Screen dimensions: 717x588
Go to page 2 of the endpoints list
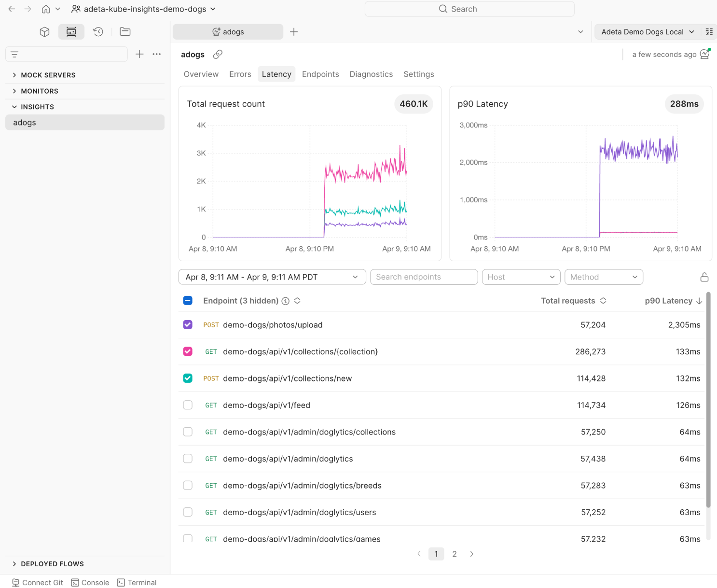(454, 554)
